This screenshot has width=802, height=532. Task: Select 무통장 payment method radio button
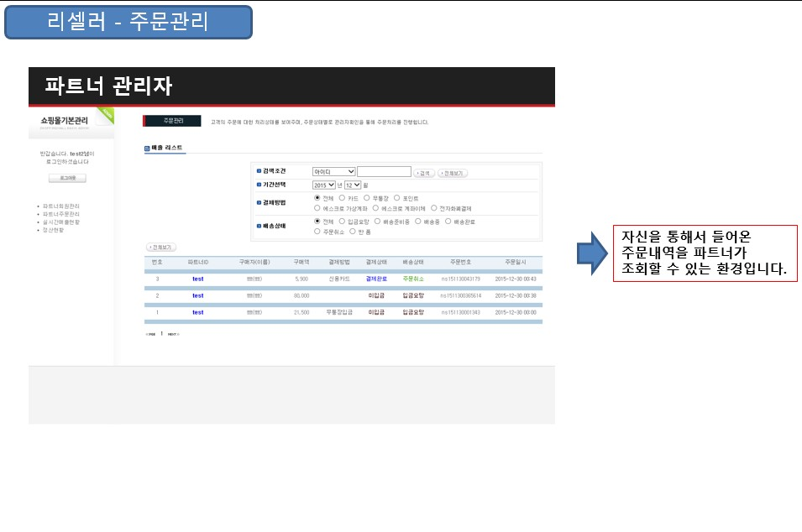pyautogui.click(x=367, y=198)
